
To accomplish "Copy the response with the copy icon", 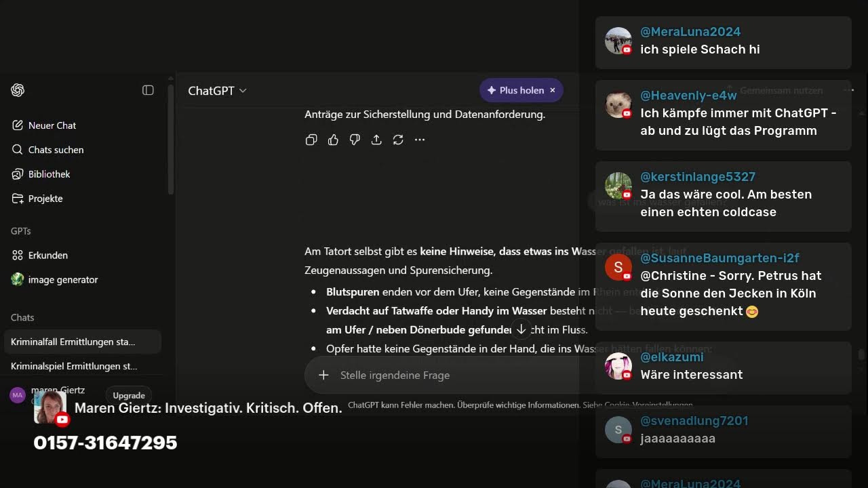I will [x=311, y=140].
